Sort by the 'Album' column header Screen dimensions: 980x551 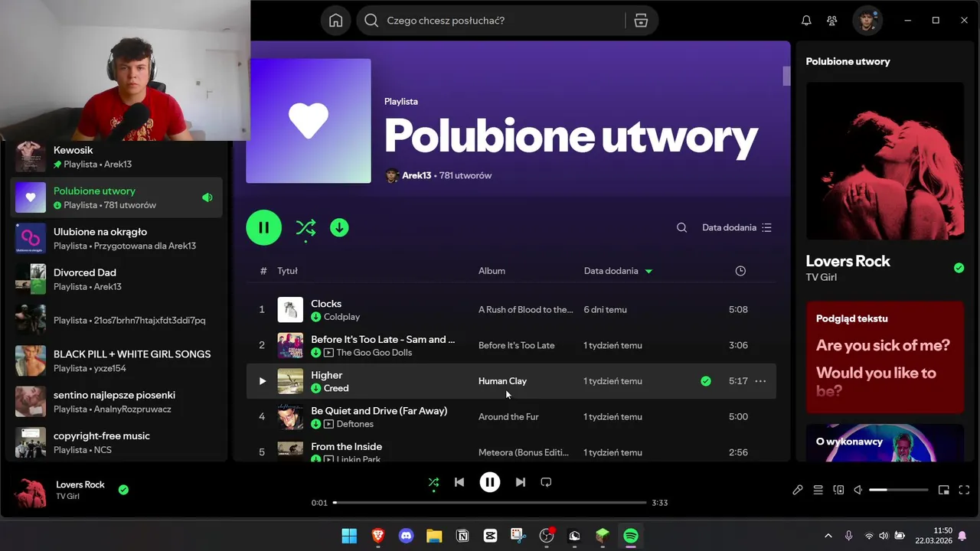pos(492,271)
